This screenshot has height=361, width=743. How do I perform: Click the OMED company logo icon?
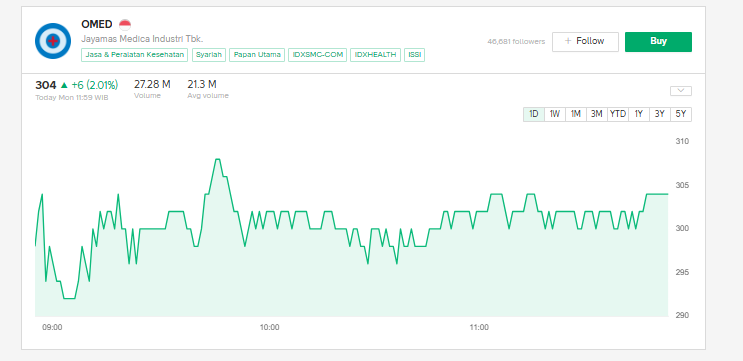(53, 41)
